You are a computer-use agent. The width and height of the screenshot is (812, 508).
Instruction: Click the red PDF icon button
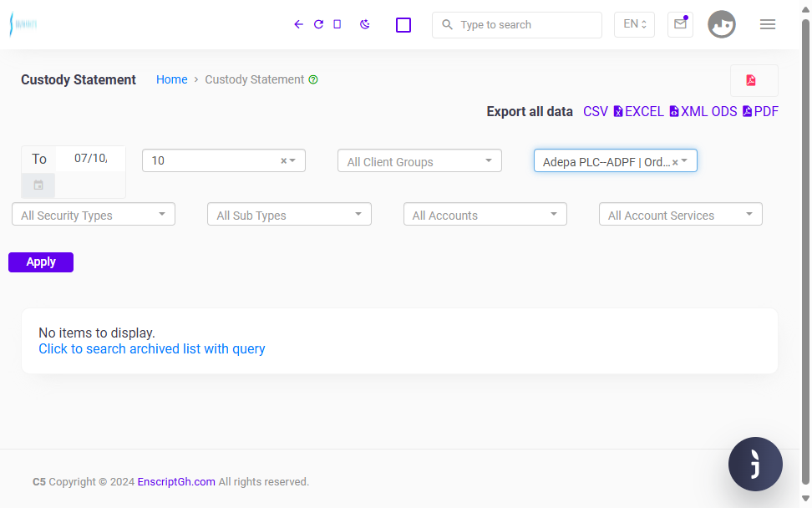point(754,80)
